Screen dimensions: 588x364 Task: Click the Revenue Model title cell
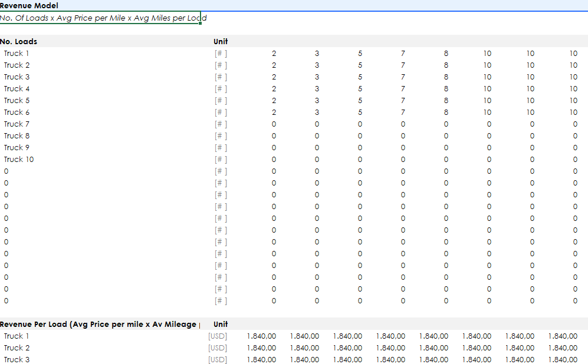click(x=29, y=5)
